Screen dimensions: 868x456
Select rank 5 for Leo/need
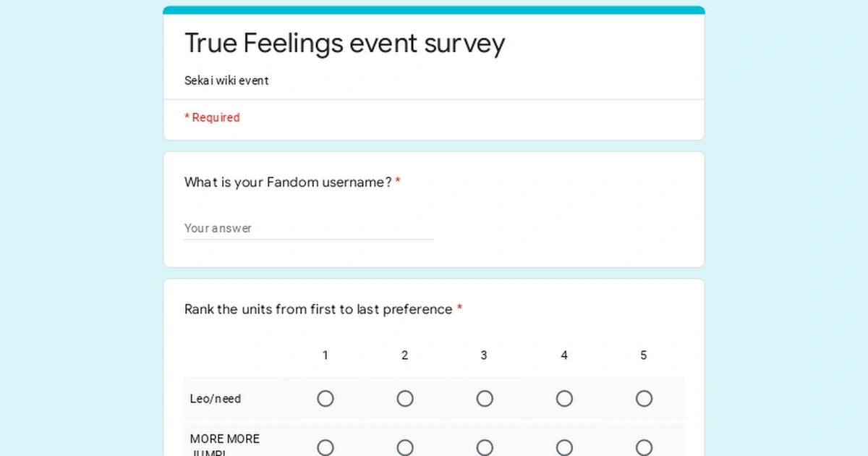click(644, 398)
